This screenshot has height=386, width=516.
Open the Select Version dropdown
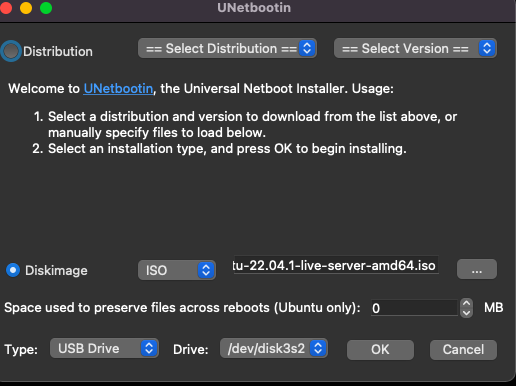pyautogui.click(x=415, y=48)
